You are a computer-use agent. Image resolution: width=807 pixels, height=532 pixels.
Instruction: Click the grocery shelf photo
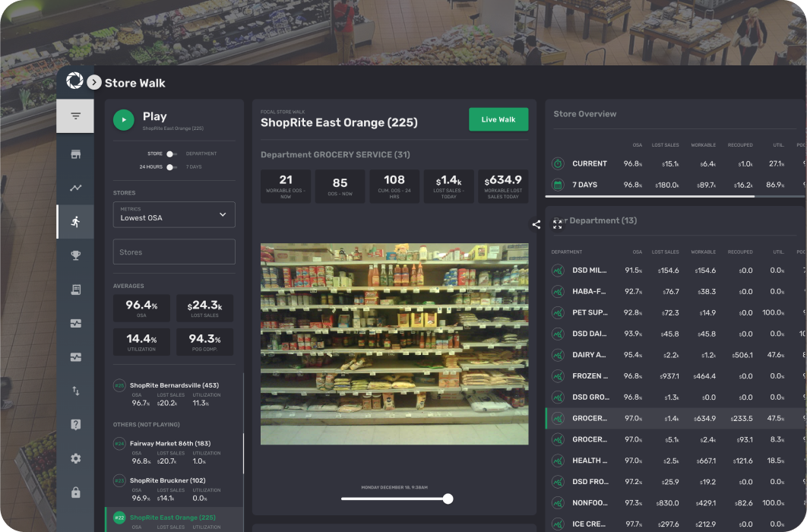coord(394,344)
